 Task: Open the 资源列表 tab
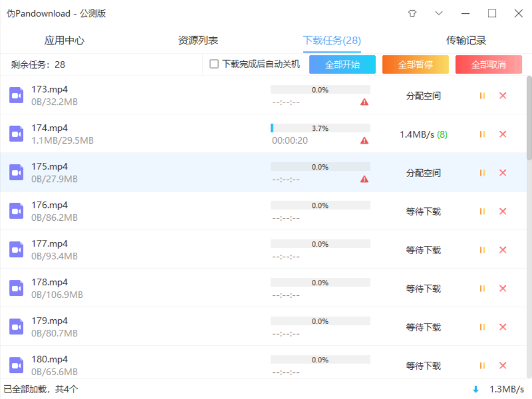(198, 40)
